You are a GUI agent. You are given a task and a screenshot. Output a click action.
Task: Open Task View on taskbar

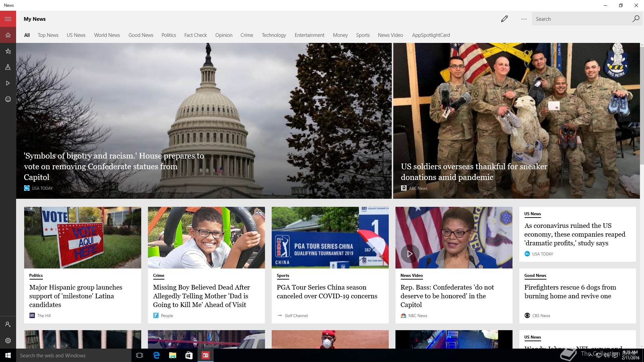(x=140, y=355)
